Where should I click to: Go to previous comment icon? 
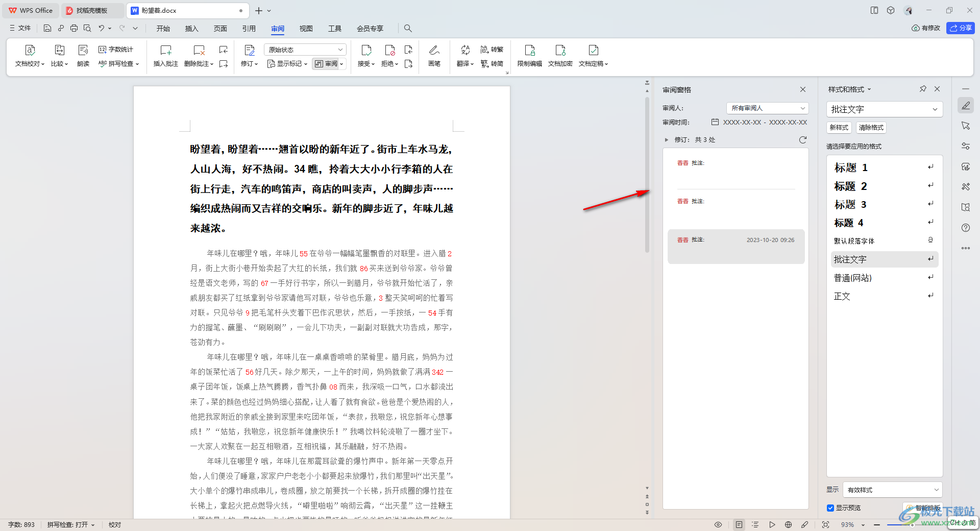click(x=224, y=50)
